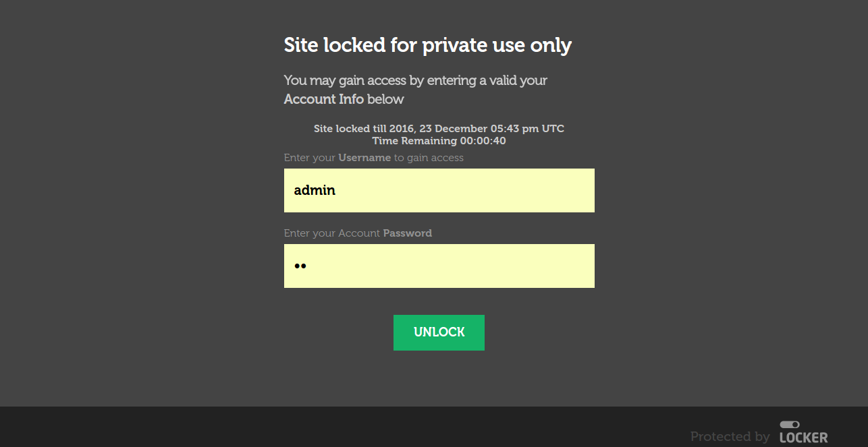The width and height of the screenshot is (868, 447).
Task: Click the green UNLOCK button
Action: [x=439, y=332]
